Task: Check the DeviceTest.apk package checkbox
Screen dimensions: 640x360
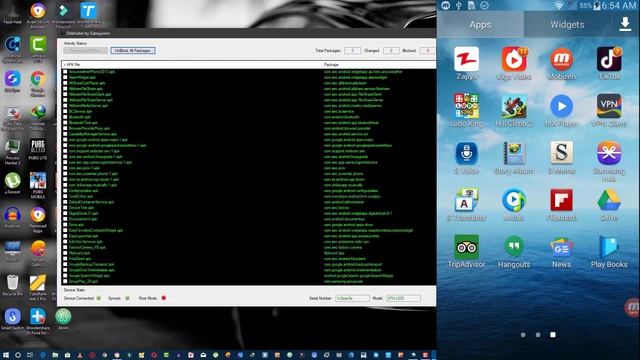Action: pos(65,208)
